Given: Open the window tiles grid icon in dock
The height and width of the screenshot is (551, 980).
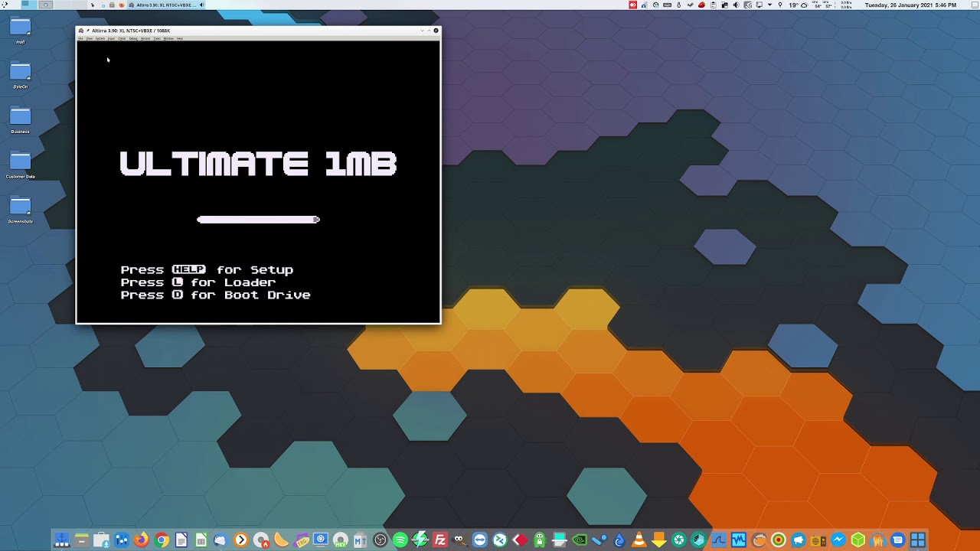Looking at the screenshot, I should pos(918,540).
